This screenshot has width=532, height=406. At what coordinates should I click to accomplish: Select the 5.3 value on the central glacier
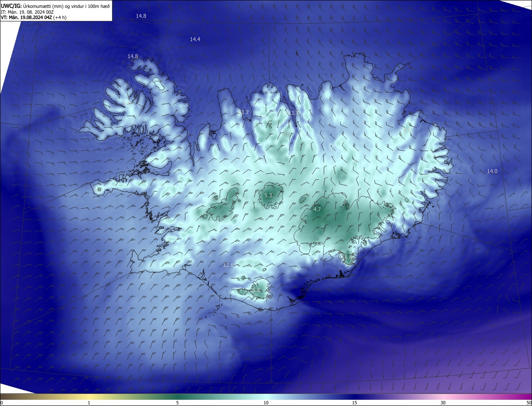tap(268, 195)
